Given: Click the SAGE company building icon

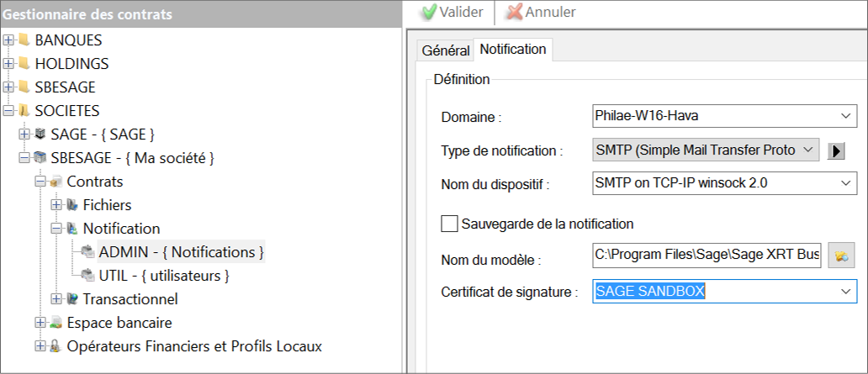Looking at the screenshot, I should [40, 134].
